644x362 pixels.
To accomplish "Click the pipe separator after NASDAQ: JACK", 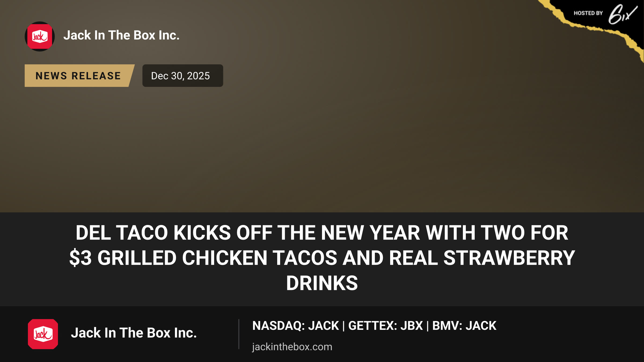I will (x=343, y=326).
